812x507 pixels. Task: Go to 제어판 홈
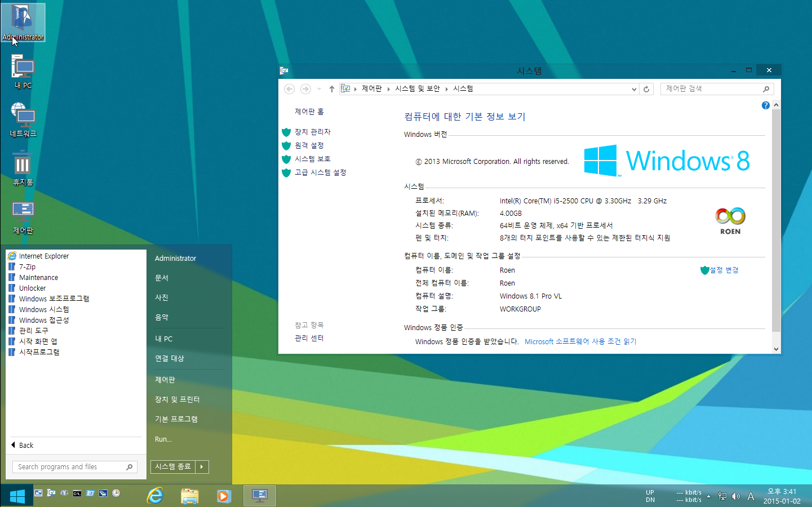(309, 112)
